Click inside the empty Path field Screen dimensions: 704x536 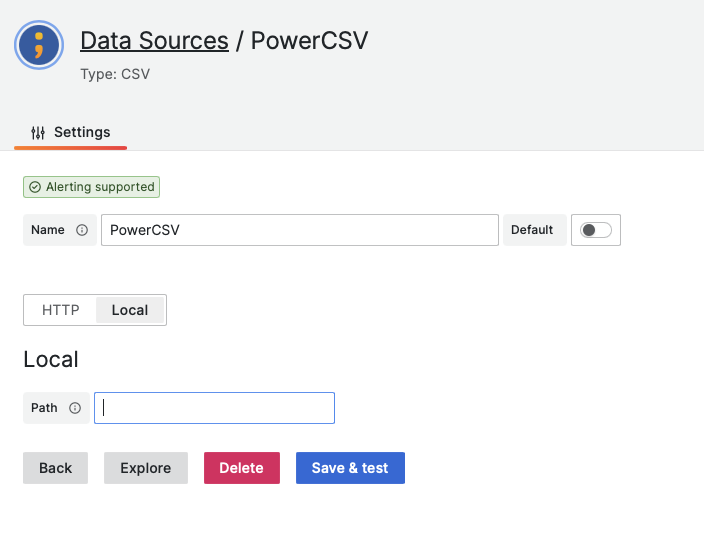coord(214,408)
